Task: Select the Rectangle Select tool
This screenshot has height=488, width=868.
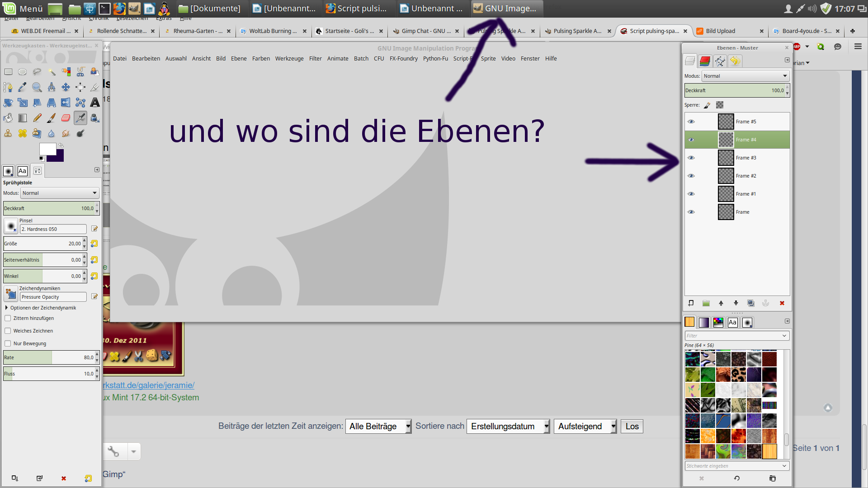Action: pos(8,72)
